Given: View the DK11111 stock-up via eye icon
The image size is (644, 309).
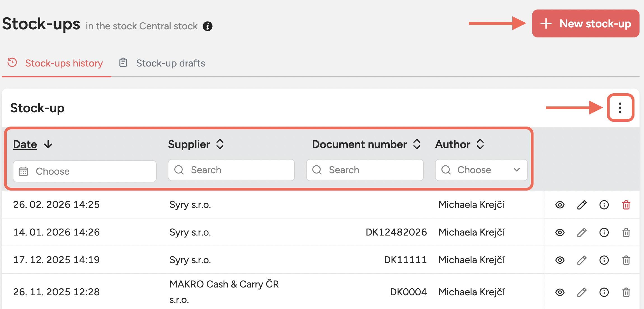Looking at the screenshot, I should (x=560, y=260).
